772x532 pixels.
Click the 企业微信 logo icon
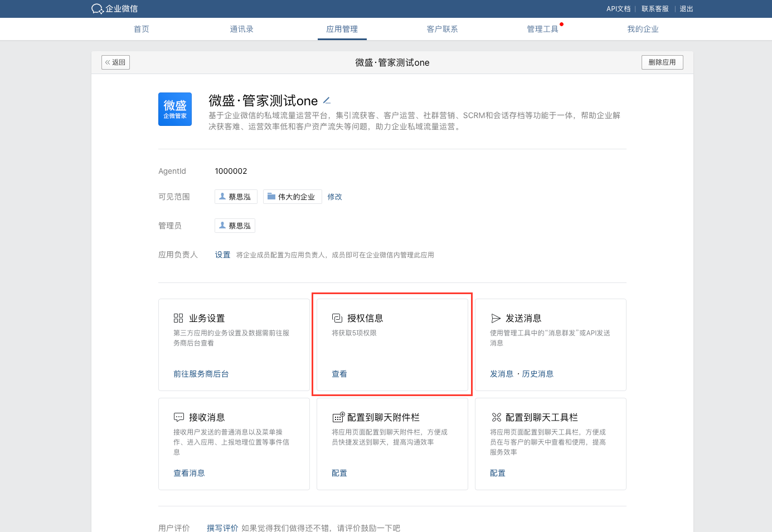pyautogui.click(x=98, y=9)
